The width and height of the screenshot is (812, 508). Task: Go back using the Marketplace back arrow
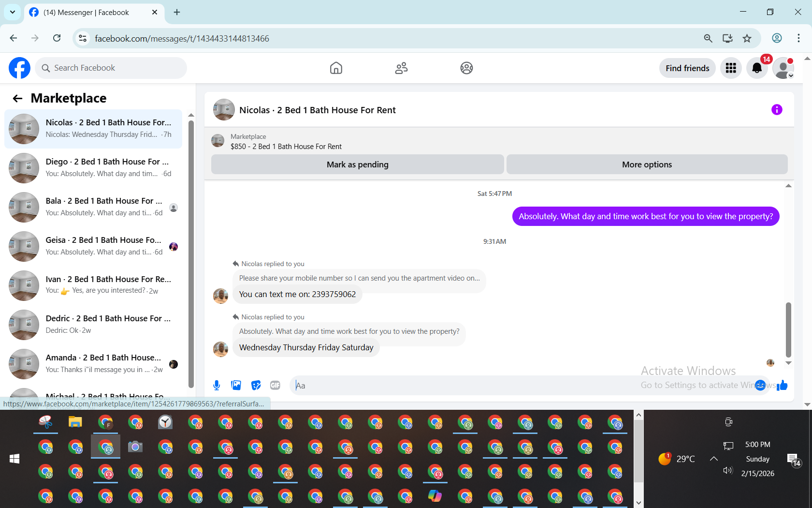18,99
